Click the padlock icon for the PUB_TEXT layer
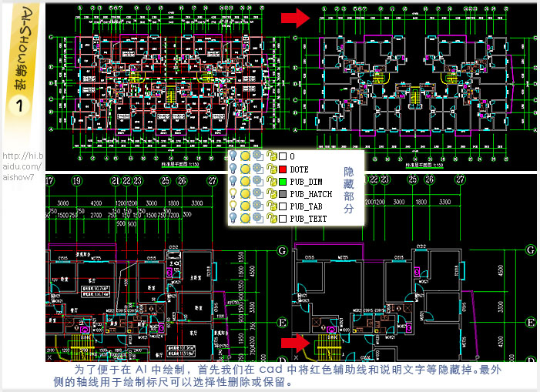The image size is (540, 392). pyautogui.click(x=272, y=218)
